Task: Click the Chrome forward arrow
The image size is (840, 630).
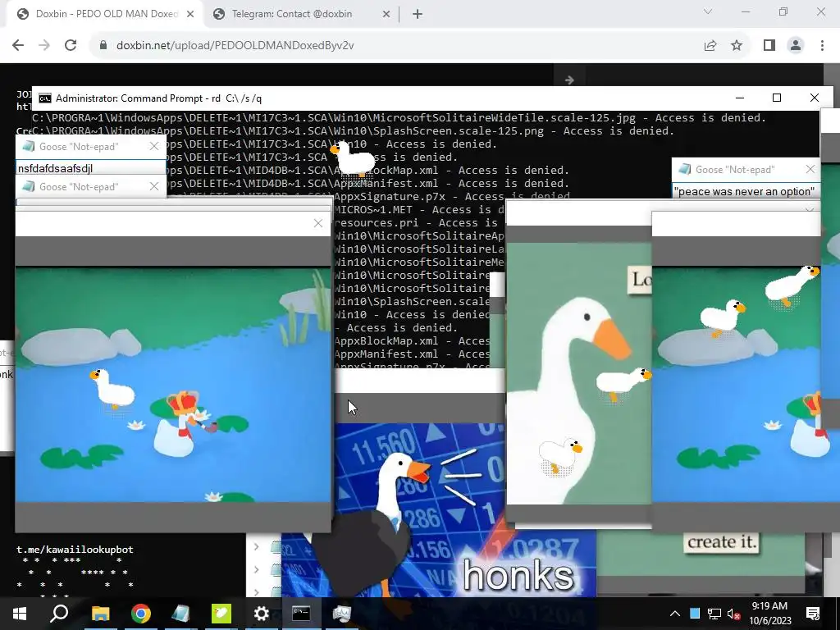Action: tap(44, 46)
